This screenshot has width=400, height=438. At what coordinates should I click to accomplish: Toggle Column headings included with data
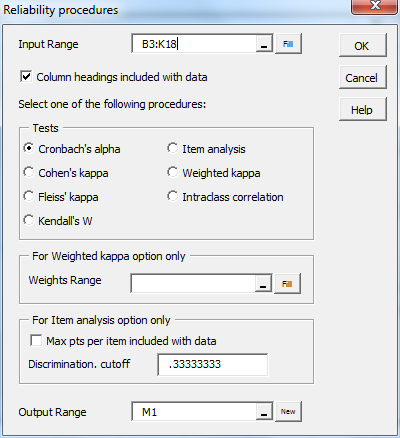point(26,77)
